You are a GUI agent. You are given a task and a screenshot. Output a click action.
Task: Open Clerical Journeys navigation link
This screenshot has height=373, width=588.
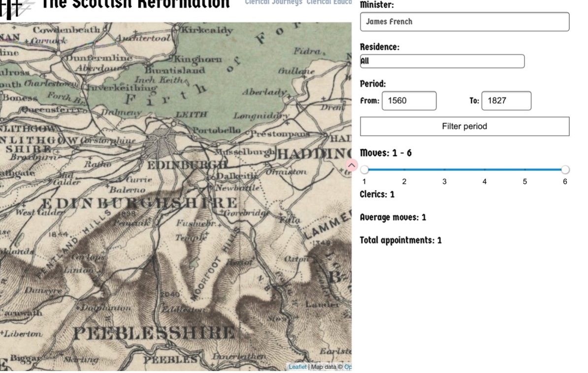273,2
